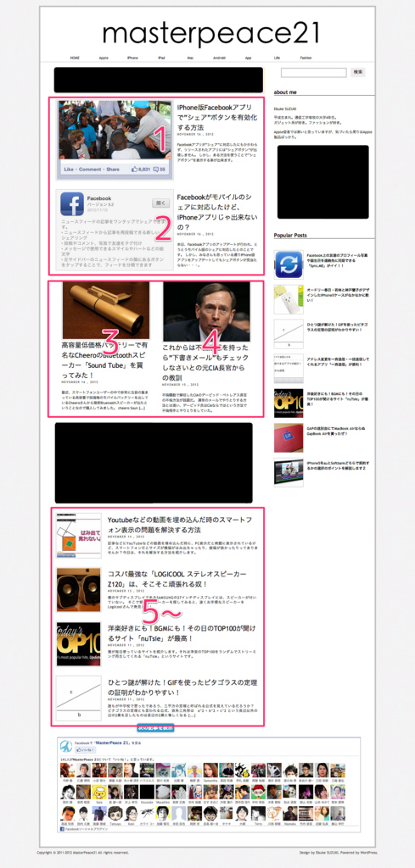This screenshot has height=868, width=415.
Task: Open the Apple menu item
Action: [x=104, y=58]
